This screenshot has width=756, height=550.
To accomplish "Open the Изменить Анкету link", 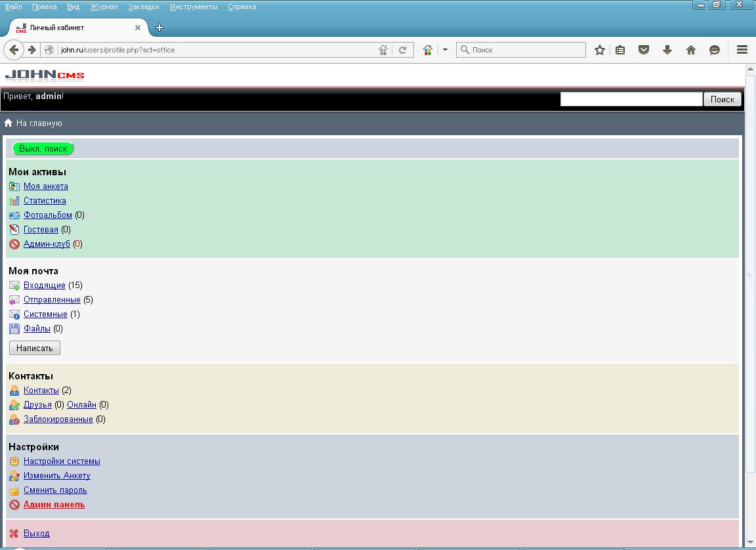I will click(57, 476).
